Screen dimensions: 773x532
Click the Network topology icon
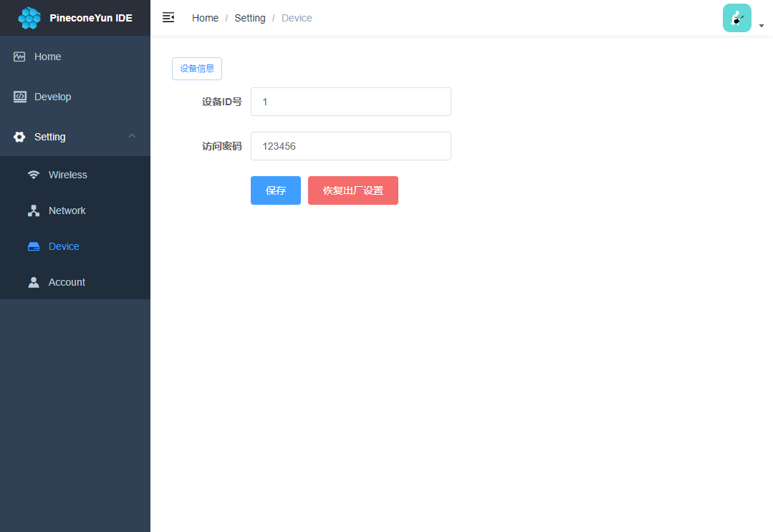[34, 211]
